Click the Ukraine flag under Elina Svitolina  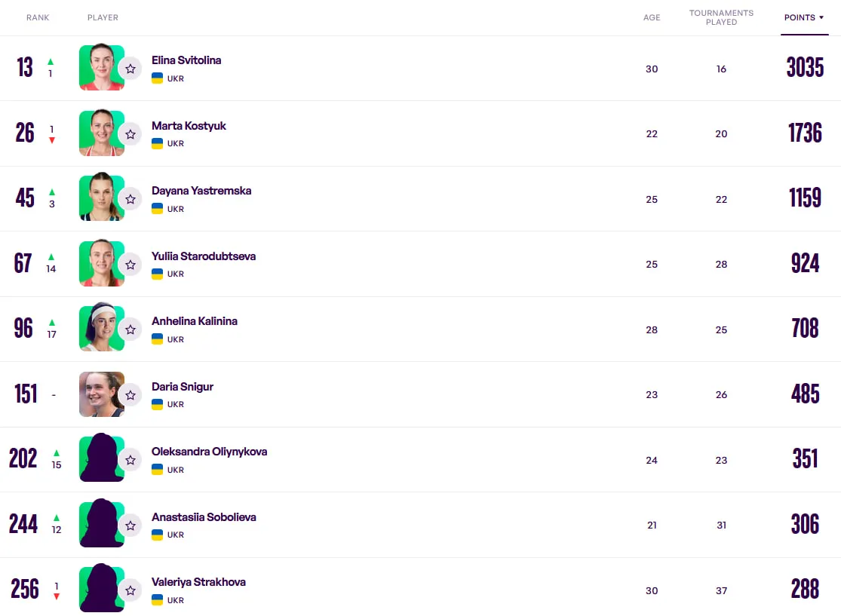tap(157, 78)
